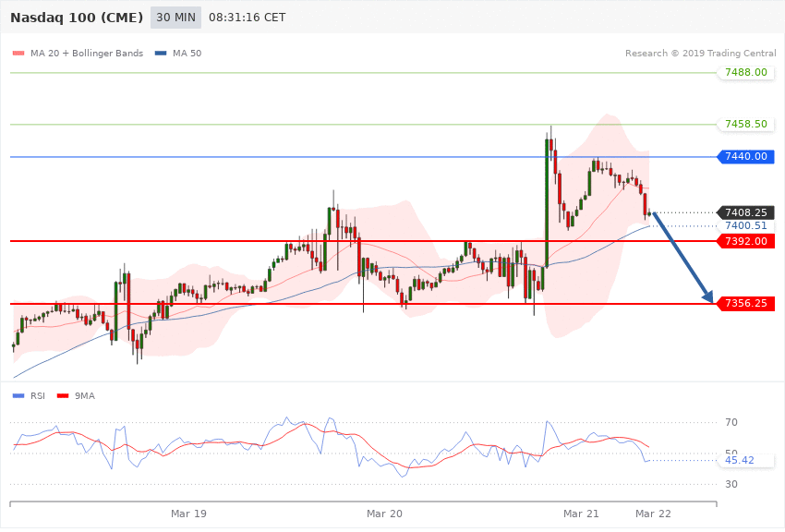Screen dimensions: 785x532
Task: Click the blue RSI legend swatch
Action: 18,396
